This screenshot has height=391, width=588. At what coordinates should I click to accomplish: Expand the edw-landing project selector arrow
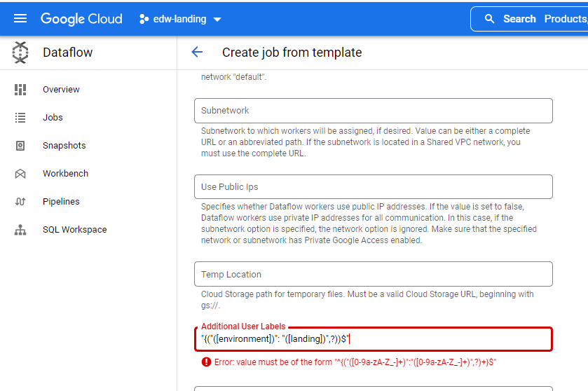(x=217, y=19)
